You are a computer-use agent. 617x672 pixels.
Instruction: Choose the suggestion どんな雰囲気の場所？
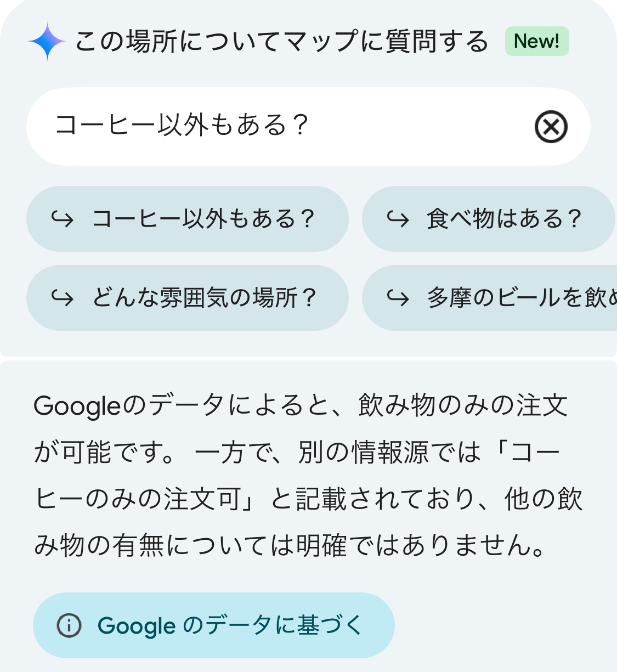click(204, 298)
